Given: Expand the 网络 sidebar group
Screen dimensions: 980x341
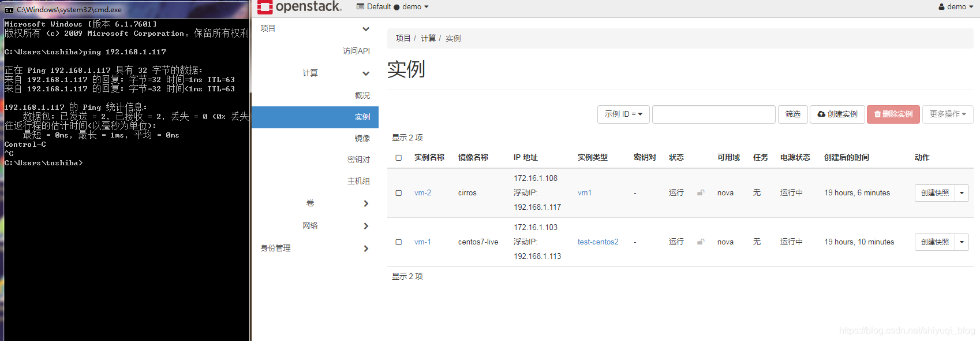Looking at the screenshot, I should point(336,226).
